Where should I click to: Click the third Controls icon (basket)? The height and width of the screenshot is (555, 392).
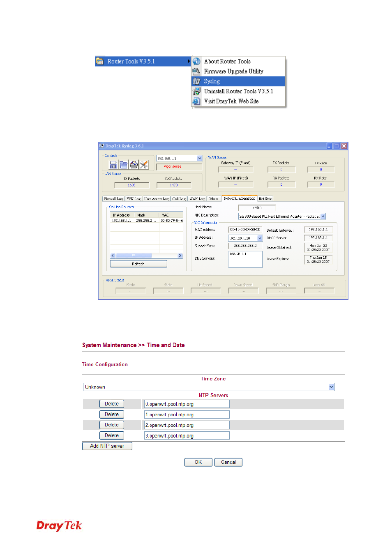pyautogui.click(x=134, y=165)
